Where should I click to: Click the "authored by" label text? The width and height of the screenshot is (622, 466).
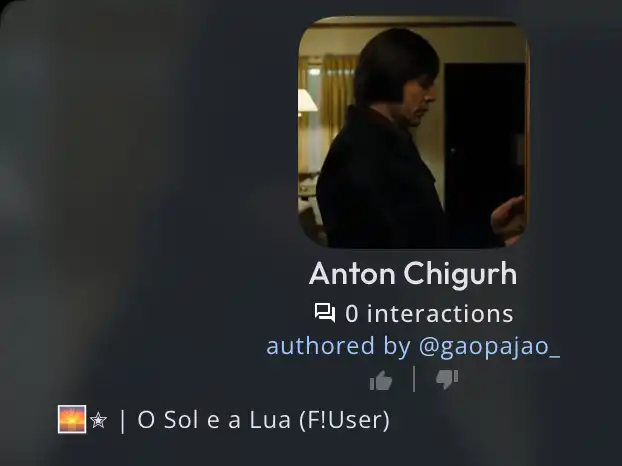pyautogui.click(x=338, y=346)
